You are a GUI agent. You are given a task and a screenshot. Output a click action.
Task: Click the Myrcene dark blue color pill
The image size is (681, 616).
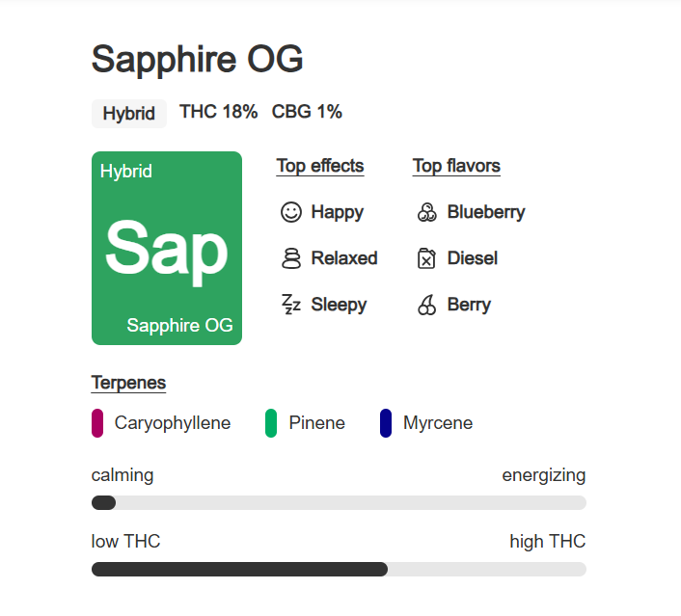(386, 423)
